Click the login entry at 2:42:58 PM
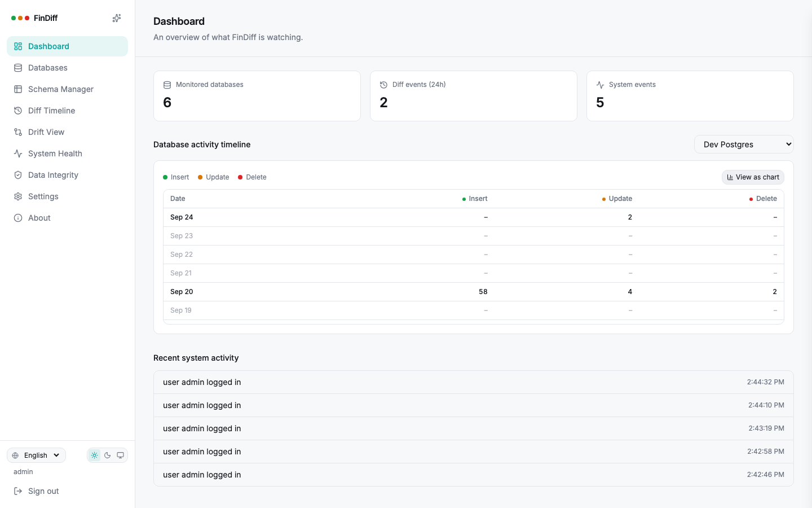Viewport: 812px width, 508px height. [x=474, y=452]
